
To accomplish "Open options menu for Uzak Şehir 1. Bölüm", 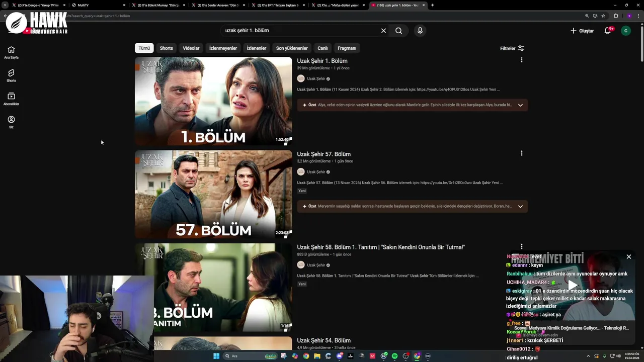I will [521, 60].
